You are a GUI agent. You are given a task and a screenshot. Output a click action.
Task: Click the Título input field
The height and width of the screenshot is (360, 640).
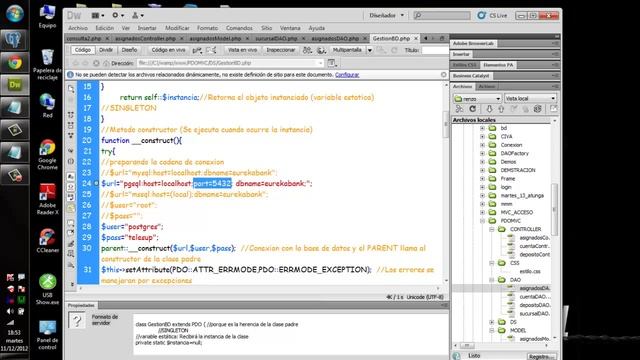[x=435, y=50]
